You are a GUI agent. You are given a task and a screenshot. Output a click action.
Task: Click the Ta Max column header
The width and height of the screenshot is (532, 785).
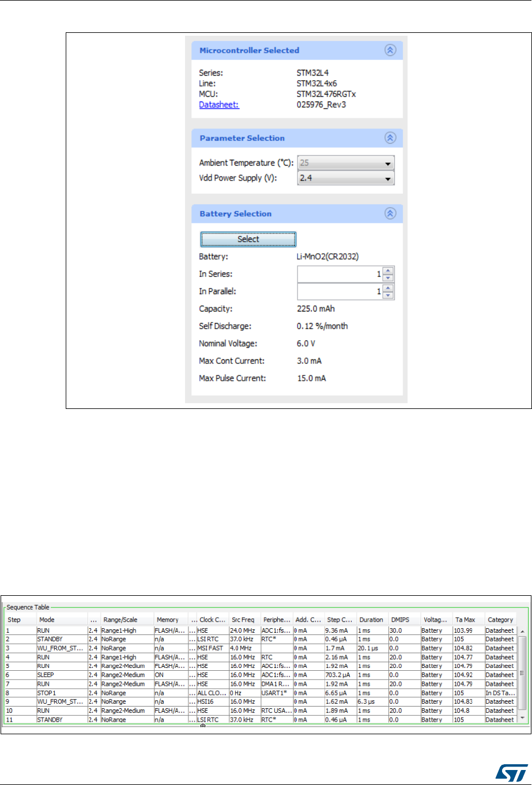[x=469, y=619]
